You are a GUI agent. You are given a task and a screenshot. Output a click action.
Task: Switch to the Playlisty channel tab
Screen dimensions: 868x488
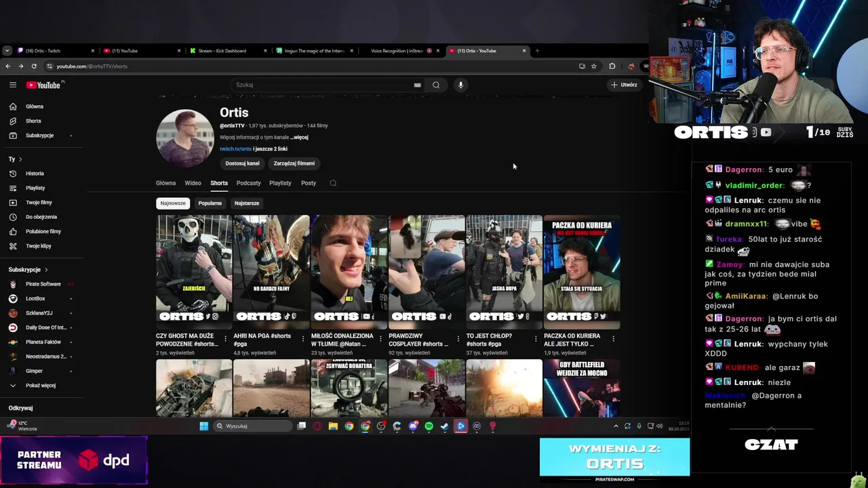280,183
